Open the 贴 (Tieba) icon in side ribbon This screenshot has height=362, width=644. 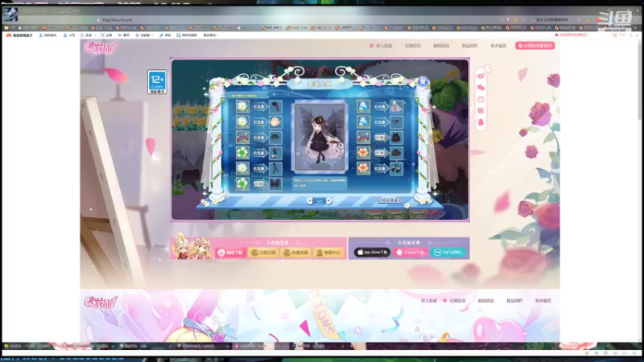(x=481, y=111)
